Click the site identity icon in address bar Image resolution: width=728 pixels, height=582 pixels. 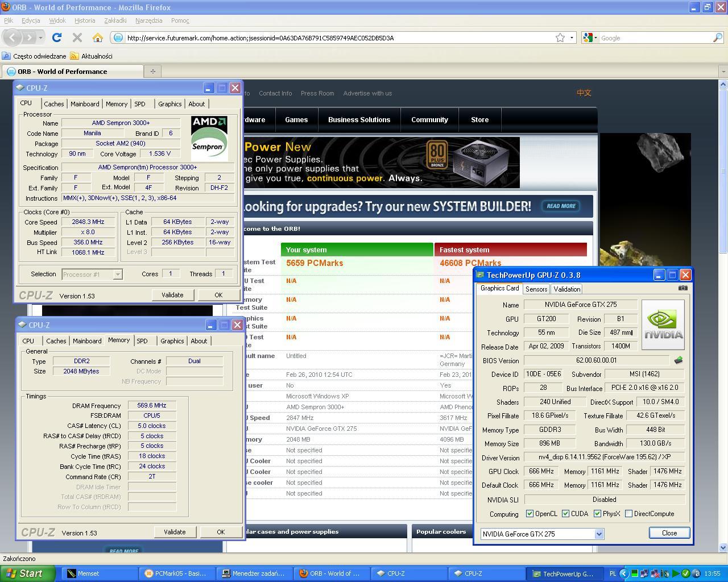118,38
